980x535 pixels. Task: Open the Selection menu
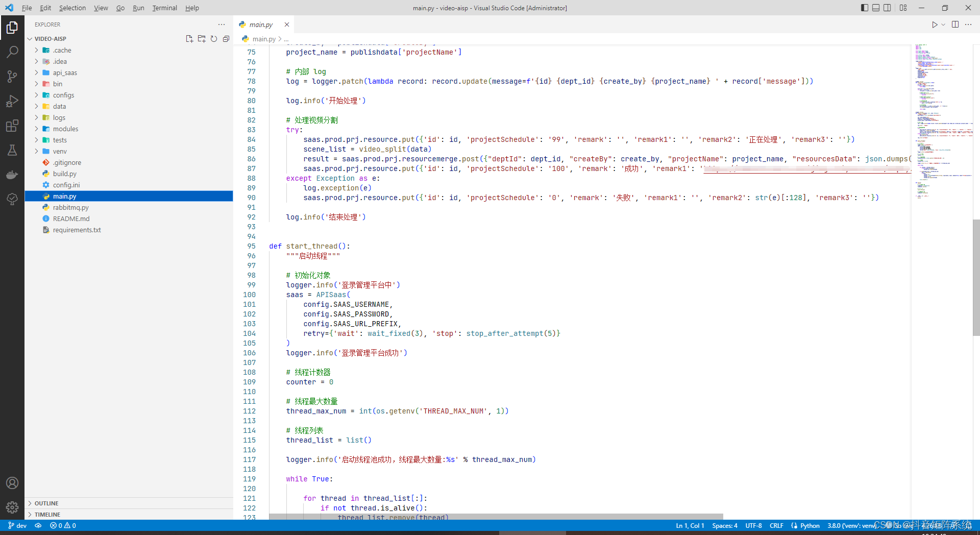pos(72,8)
